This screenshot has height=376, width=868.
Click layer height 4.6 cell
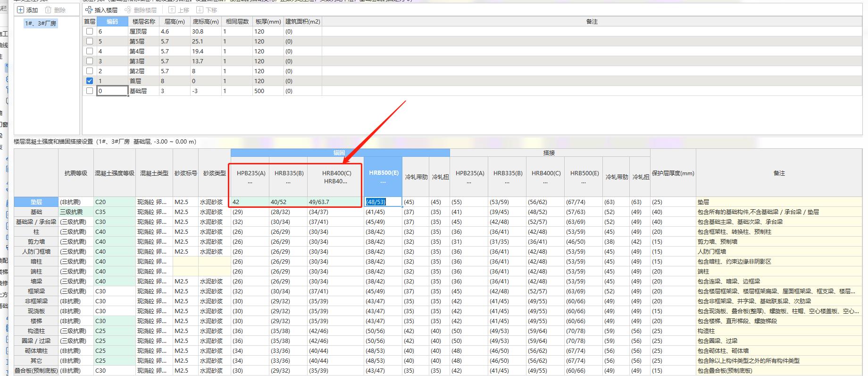click(x=175, y=31)
